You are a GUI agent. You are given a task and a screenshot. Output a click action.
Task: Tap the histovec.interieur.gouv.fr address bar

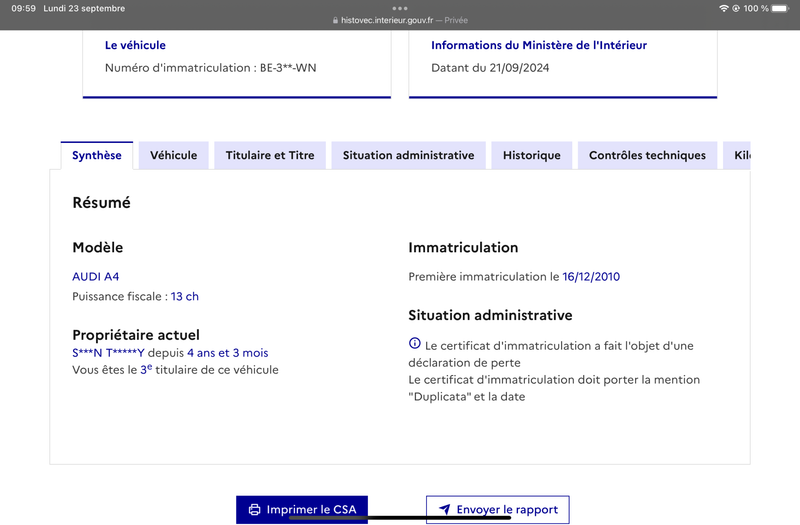[x=400, y=20]
